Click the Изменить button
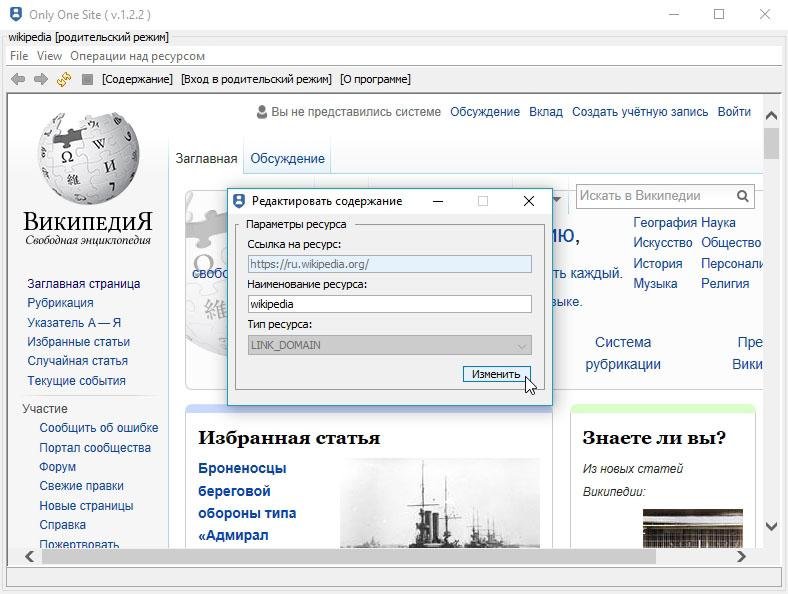 click(x=496, y=374)
